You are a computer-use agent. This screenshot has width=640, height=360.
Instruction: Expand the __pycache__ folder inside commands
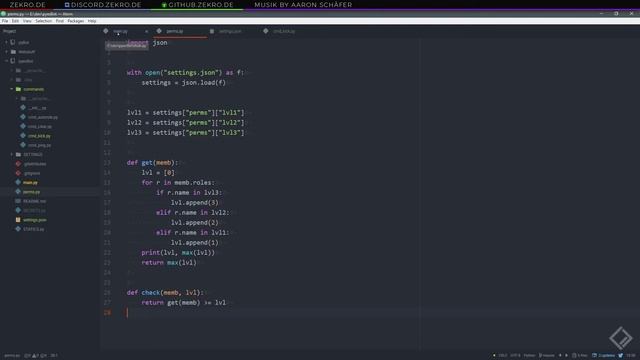click(x=17, y=98)
